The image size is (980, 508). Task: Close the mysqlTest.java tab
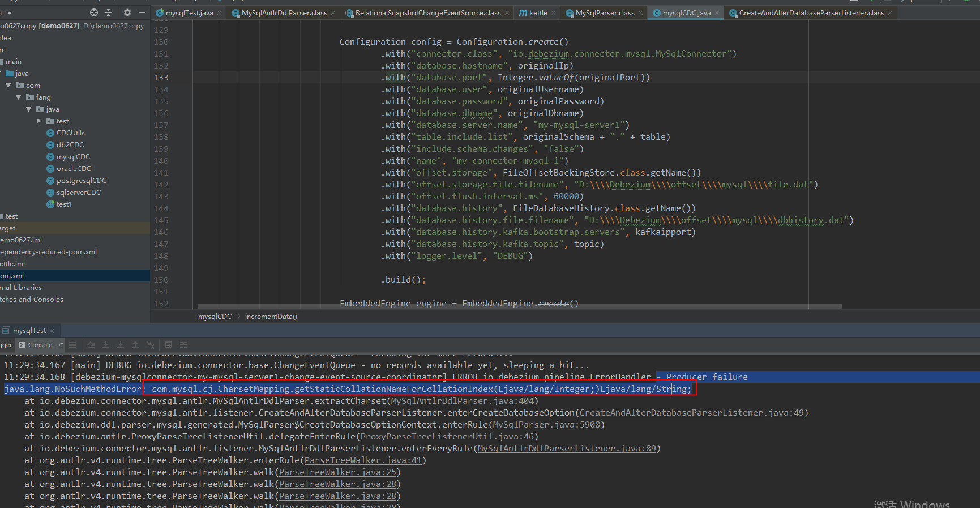(220, 13)
